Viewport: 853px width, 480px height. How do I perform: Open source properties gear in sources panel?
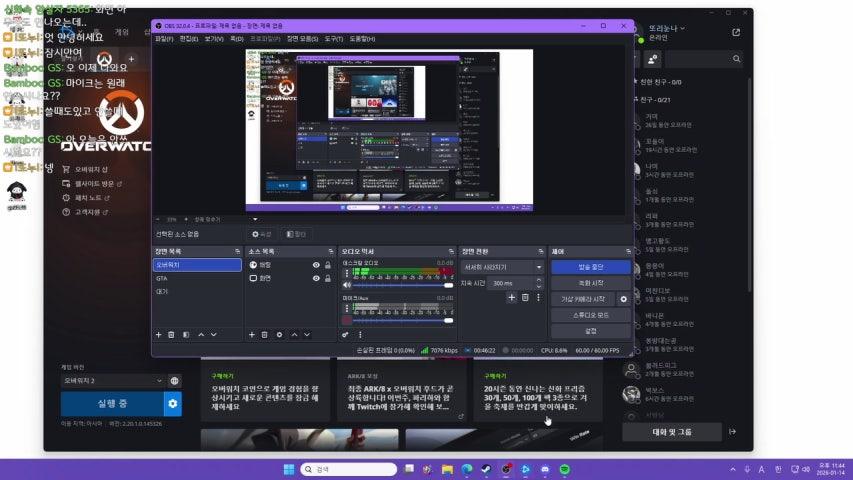point(279,334)
